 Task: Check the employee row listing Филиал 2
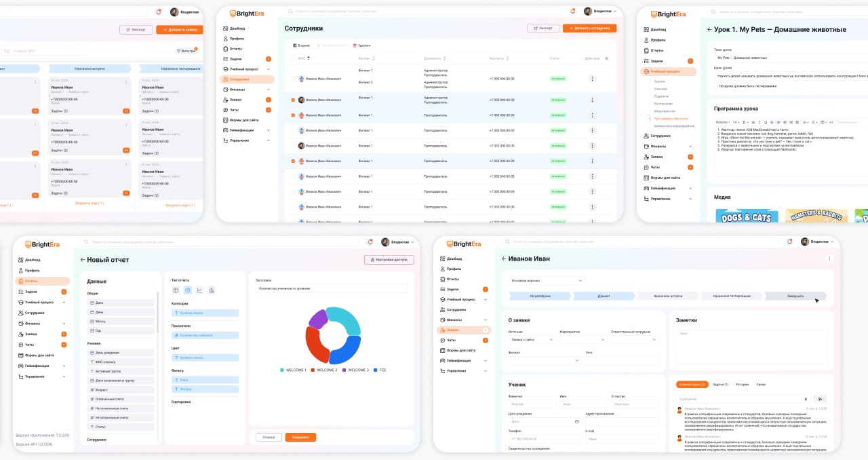click(x=293, y=79)
